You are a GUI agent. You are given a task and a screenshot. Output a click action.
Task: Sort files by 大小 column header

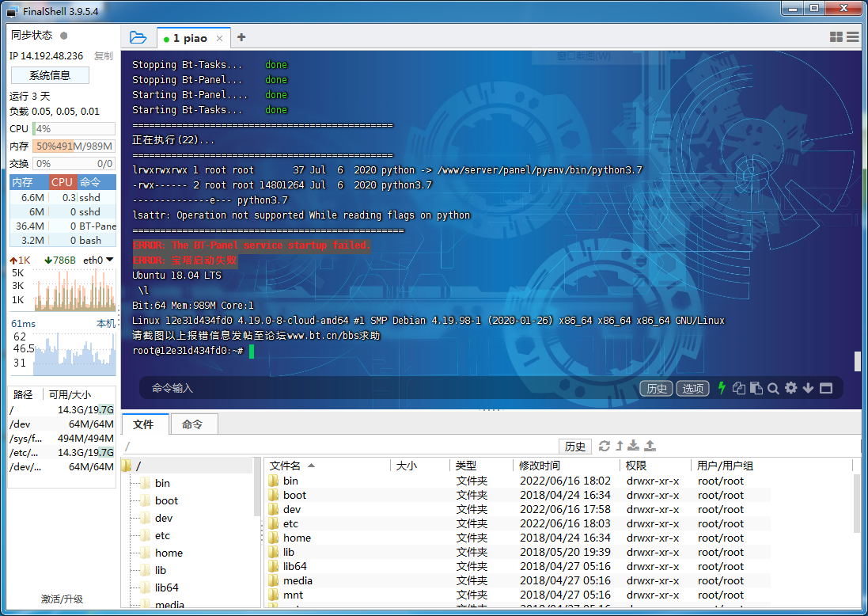pyautogui.click(x=419, y=466)
